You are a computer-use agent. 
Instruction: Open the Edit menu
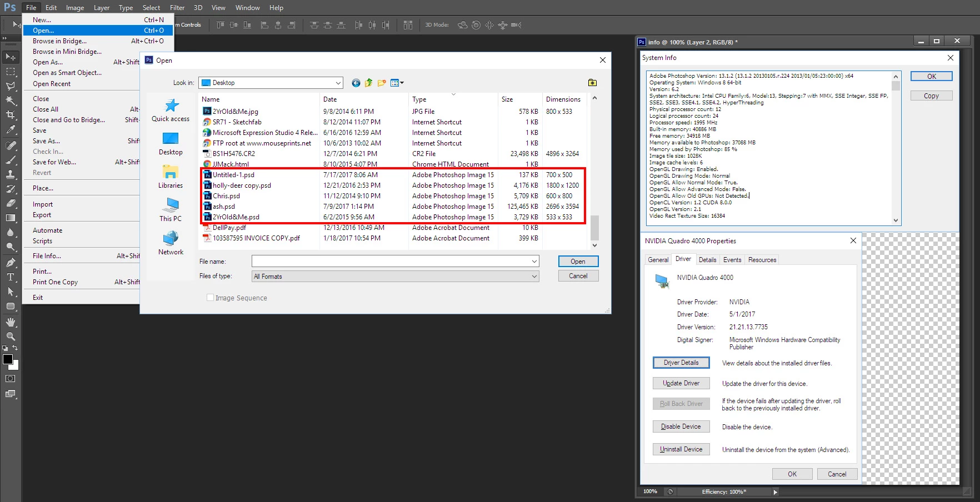click(x=51, y=8)
